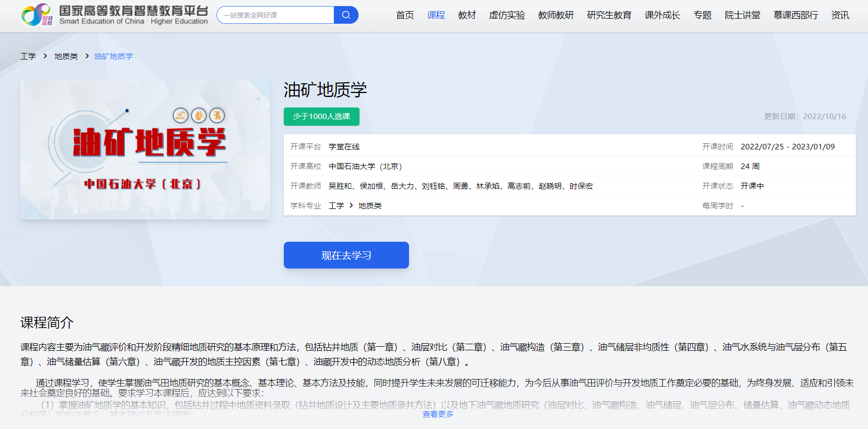868x429 pixels.
Task: Open the 资讯 navigation item
Action: [x=840, y=15]
